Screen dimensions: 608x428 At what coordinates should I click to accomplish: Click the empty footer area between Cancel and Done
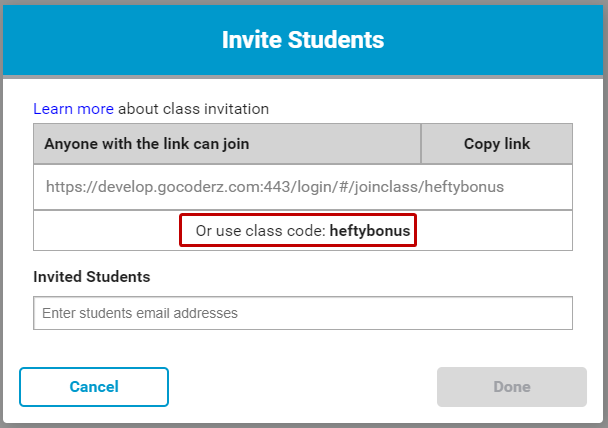[x=302, y=387]
